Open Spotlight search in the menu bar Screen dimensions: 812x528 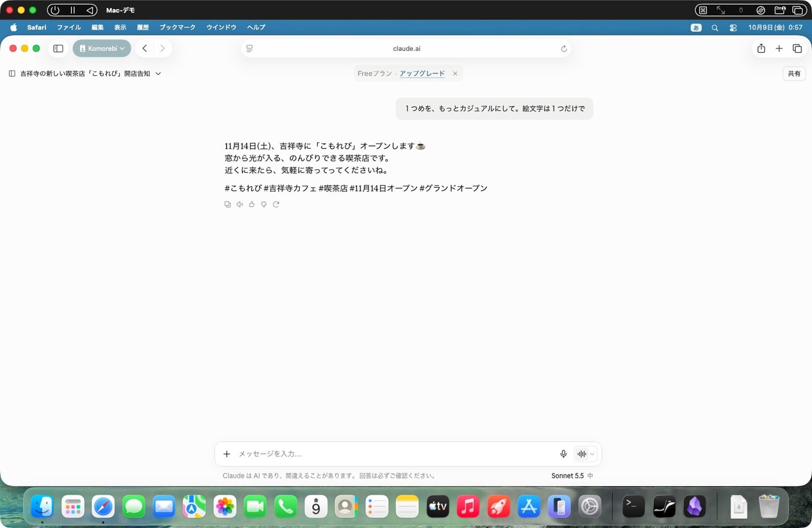[715, 27]
